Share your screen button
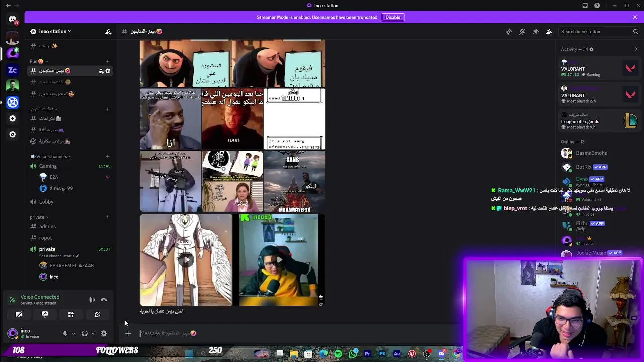 click(45, 314)
